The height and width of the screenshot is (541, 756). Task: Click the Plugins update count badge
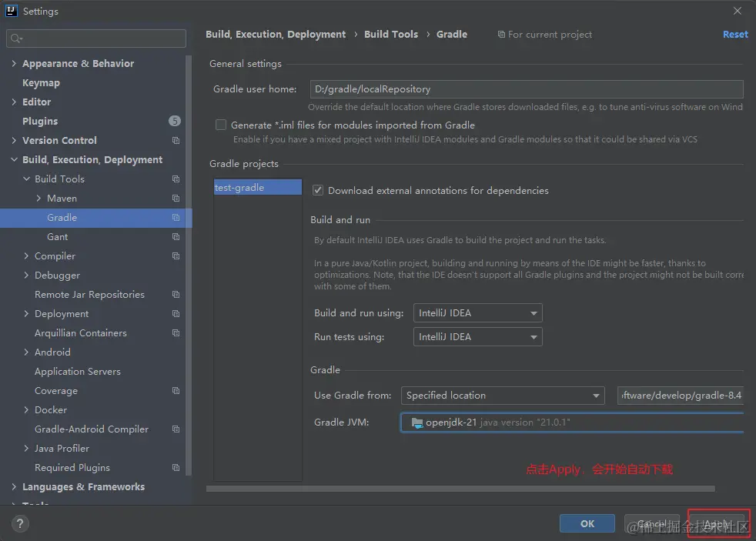tap(175, 121)
